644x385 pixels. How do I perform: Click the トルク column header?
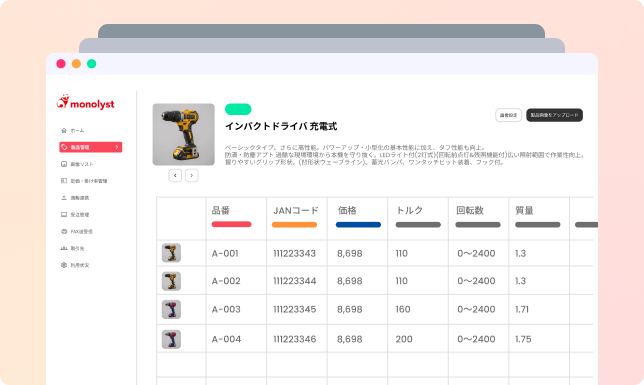point(409,210)
